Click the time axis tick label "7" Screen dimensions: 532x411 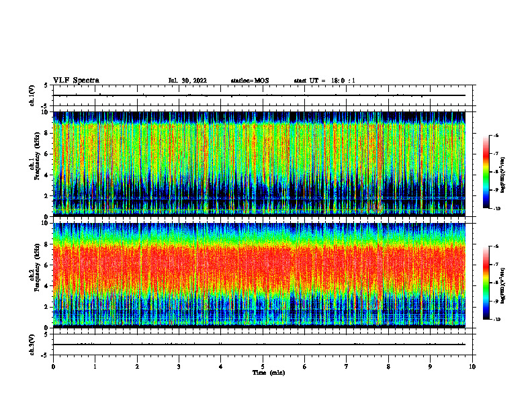(x=347, y=367)
